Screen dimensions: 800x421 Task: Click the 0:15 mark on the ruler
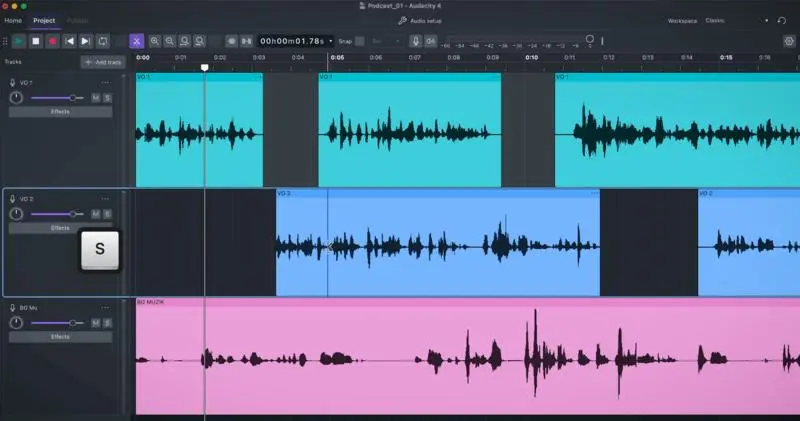tap(726, 58)
